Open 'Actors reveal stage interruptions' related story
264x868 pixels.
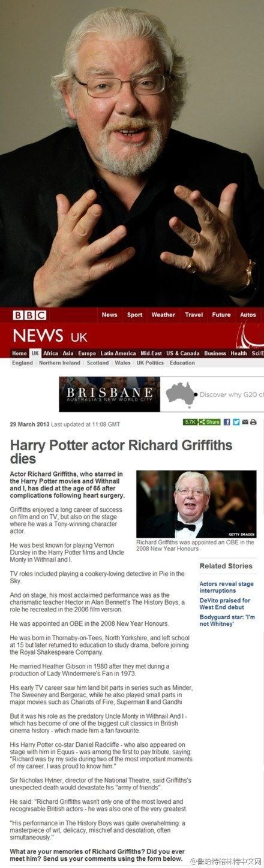pos(227,587)
